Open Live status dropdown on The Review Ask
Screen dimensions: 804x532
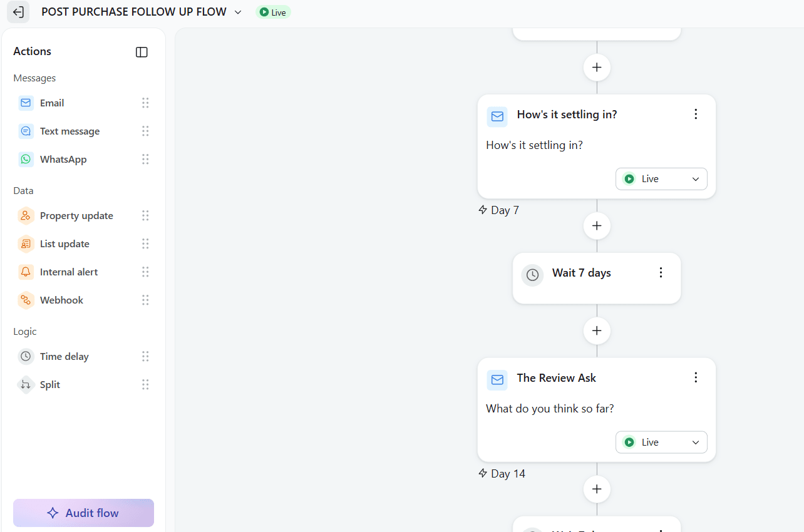click(x=661, y=442)
